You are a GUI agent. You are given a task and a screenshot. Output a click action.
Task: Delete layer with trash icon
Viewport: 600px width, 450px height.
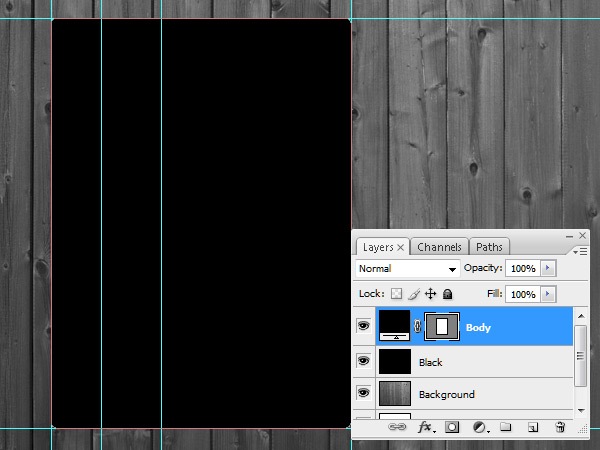coord(560,427)
